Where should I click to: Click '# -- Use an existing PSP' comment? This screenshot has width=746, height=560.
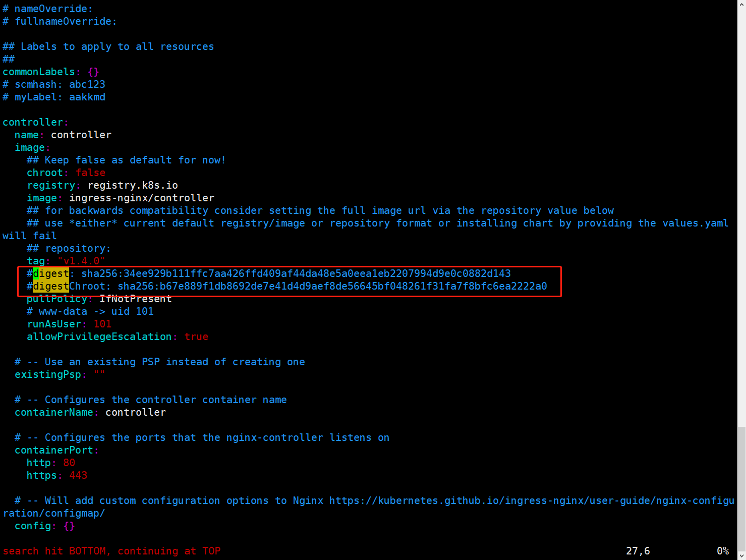click(x=160, y=362)
